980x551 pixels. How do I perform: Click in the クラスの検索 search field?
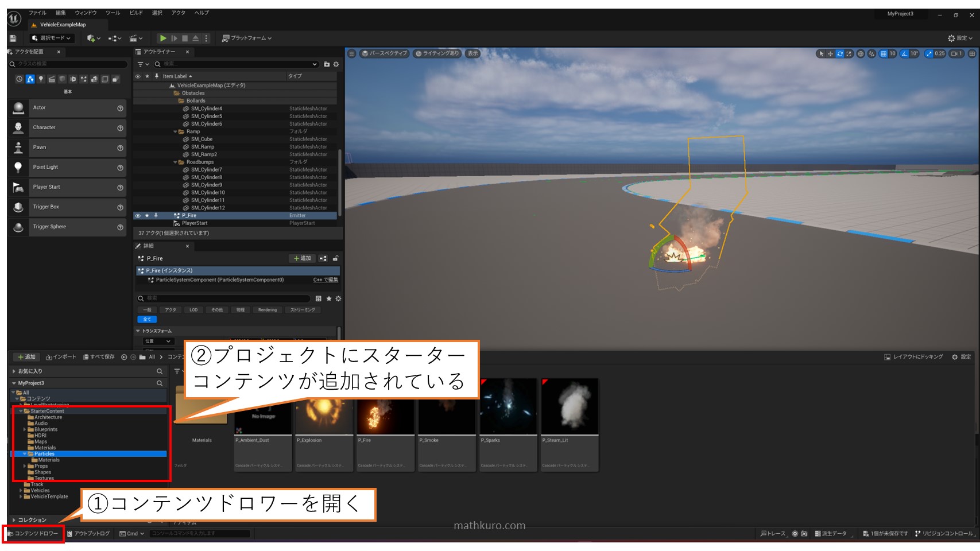tap(68, 64)
